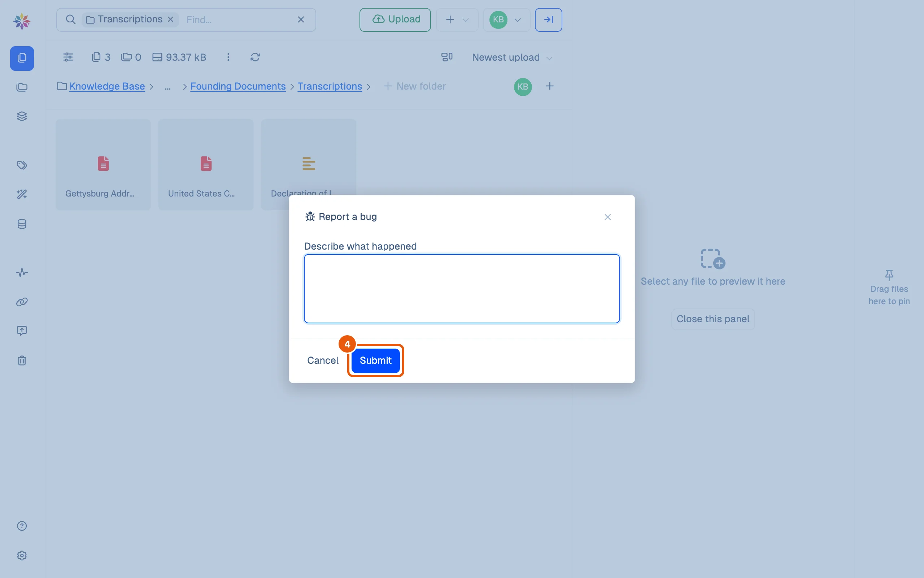The width and height of the screenshot is (924, 578).
Task: Open the activity pulse sidebar icon
Action: point(22,272)
